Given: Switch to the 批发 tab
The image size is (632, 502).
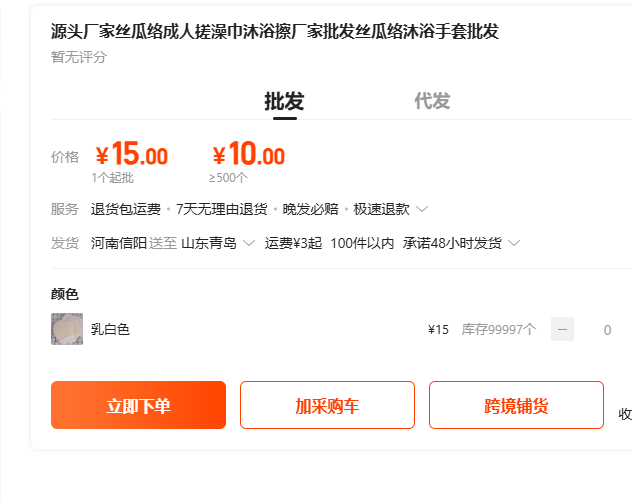Looking at the screenshot, I should [x=284, y=101].
